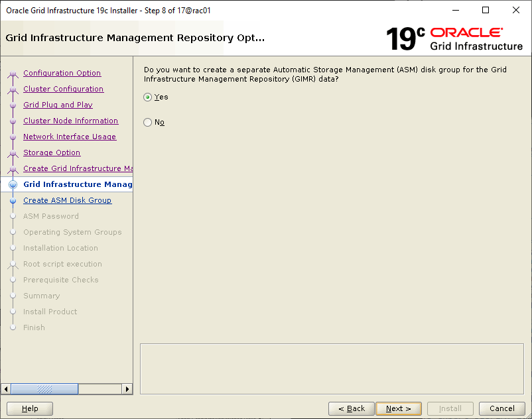Open Network Interface Usage step
Viewport: 532px width, 419px height.
click(x=69, y=137)
